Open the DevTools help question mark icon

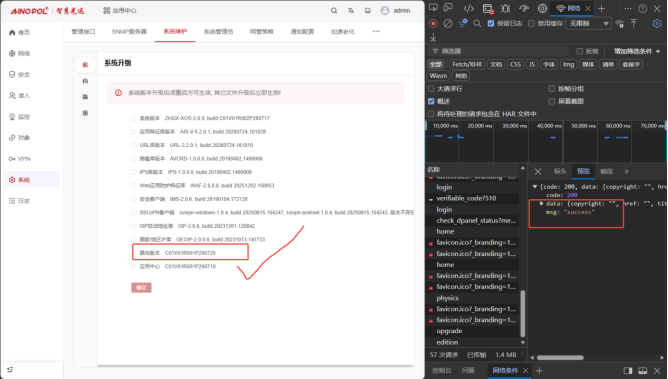click(643, 9)
